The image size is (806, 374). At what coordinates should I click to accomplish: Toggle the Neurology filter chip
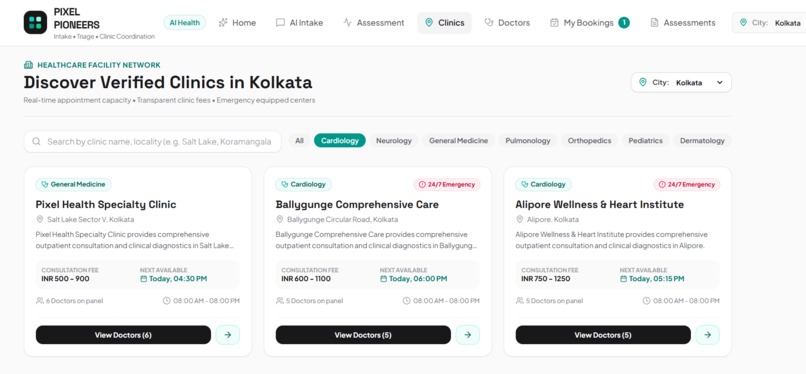[394, 141]
